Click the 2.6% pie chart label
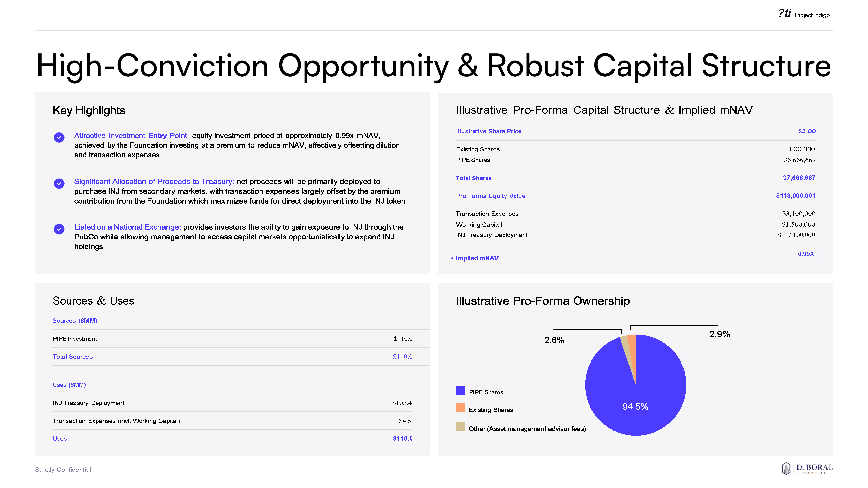This screenshot has height=488, width=868. (554, 340)
